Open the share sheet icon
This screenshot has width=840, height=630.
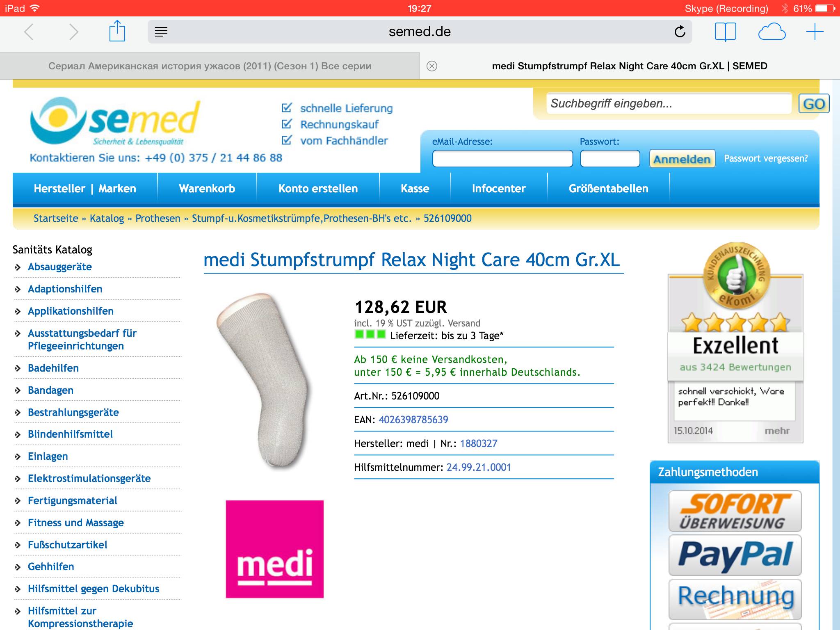(117, 31)
